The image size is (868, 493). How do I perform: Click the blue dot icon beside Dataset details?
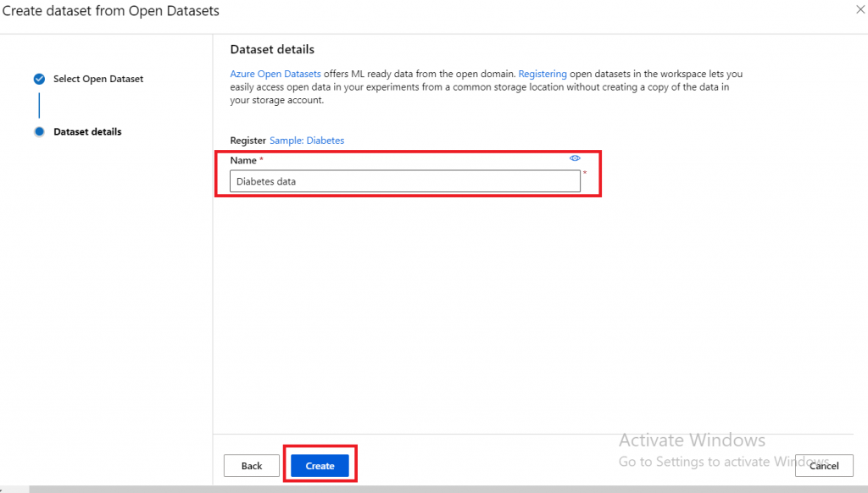pos(39,132)
